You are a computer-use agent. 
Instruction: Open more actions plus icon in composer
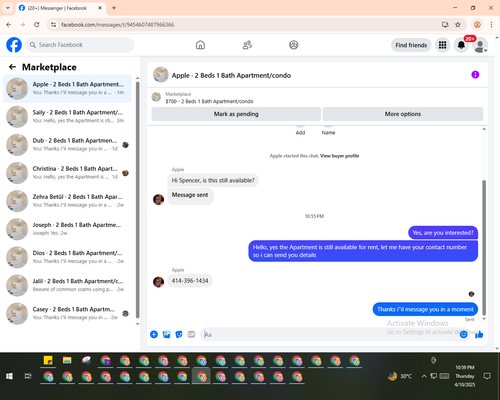(154, 334)
